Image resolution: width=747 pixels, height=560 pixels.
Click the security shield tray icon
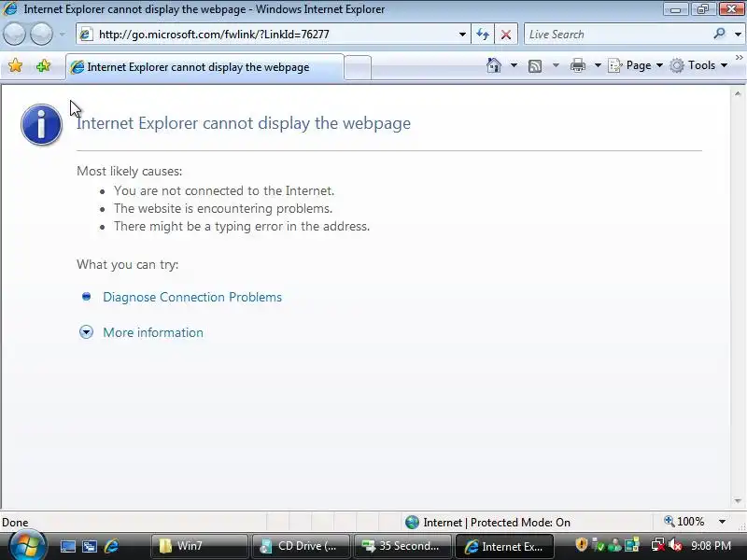coord(581,544)
